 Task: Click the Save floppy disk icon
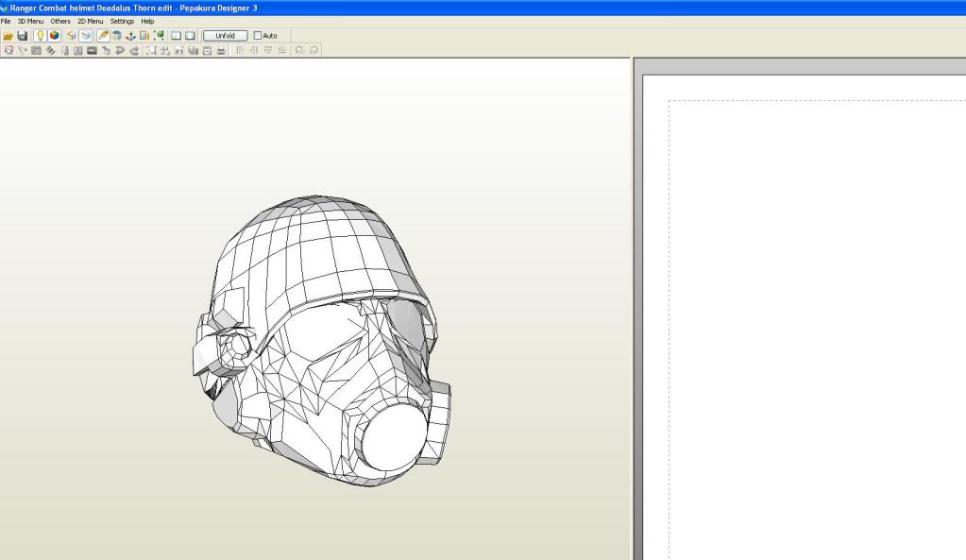[x=23, y=36]
